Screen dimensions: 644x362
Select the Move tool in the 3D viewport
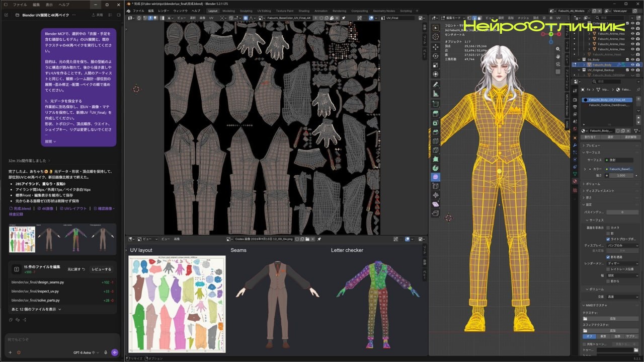click(436, 47)
